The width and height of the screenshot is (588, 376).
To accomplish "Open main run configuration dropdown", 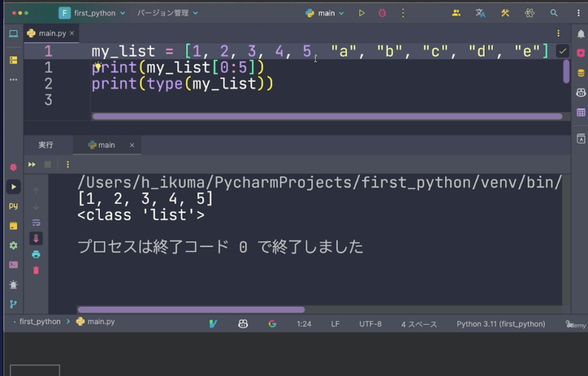I will (325, 13).
